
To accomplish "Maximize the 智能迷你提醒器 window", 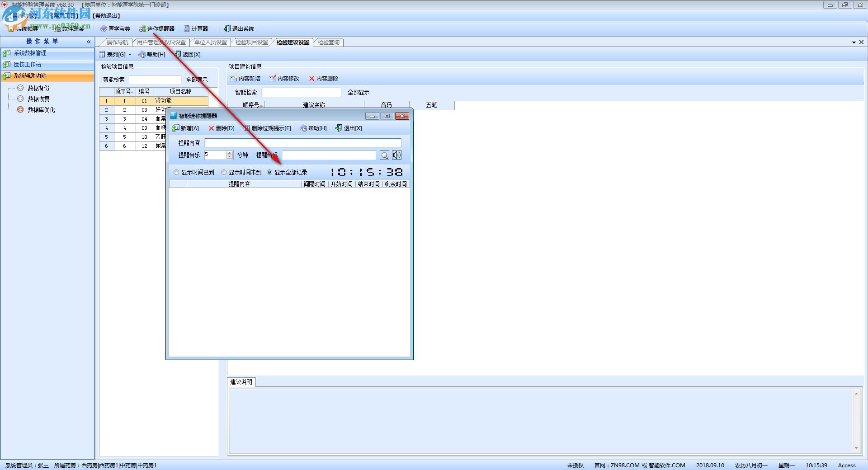I will point(387,116).
